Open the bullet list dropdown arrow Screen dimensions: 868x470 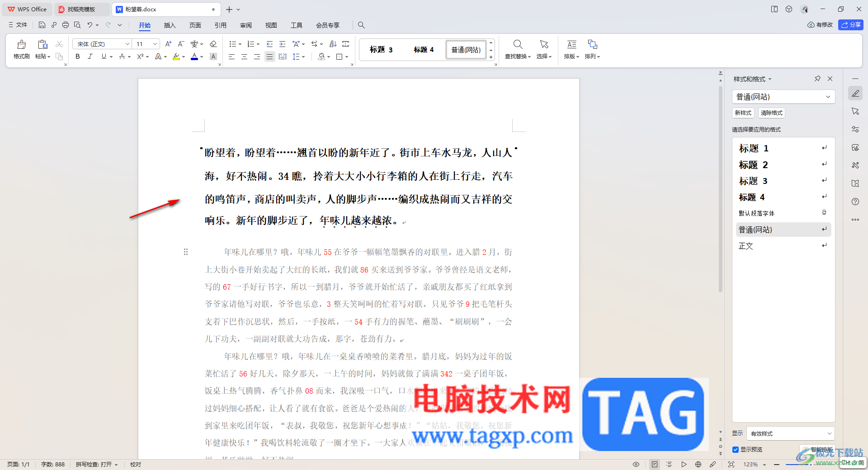point(240,44)
